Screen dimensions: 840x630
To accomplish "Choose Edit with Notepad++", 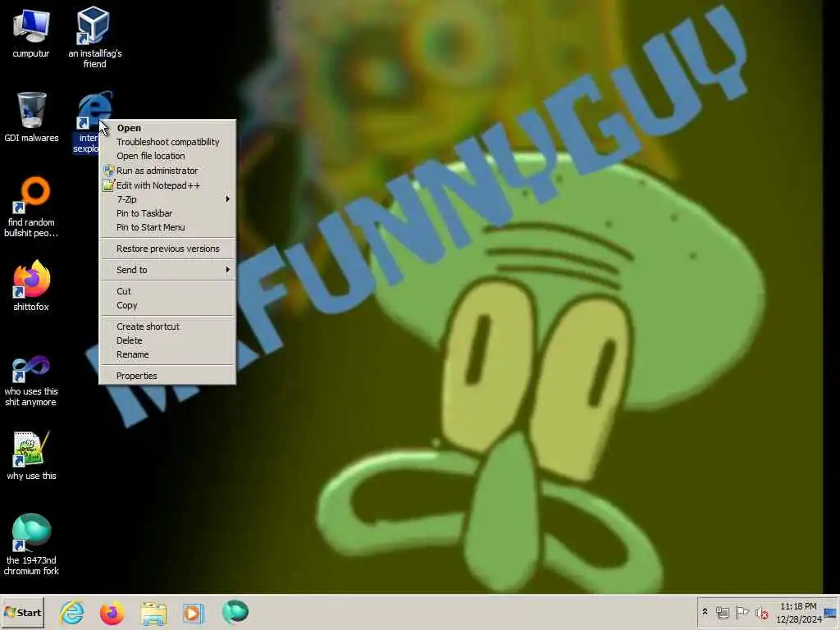I will coord(167,185).
